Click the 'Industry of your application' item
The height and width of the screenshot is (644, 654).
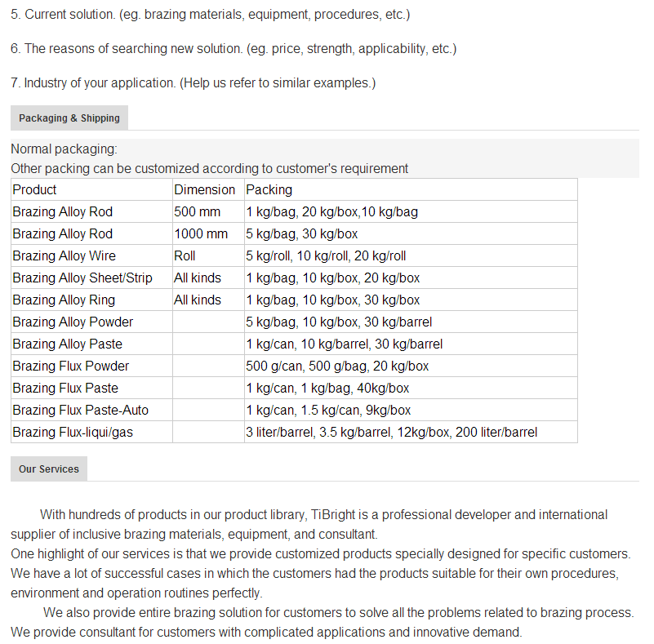194,83
